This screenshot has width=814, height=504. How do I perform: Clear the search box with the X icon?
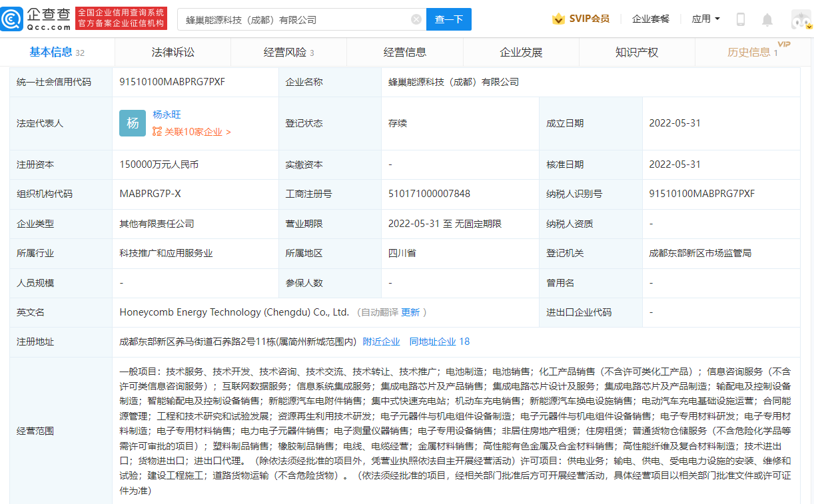[x=416, y=19]
